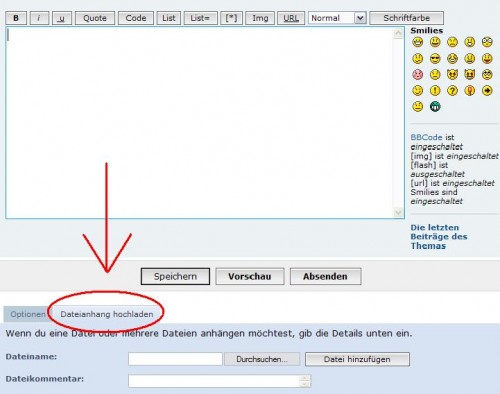Browse for a file with Durchsuchen...
500x394 pixels.
coord(262,359)
